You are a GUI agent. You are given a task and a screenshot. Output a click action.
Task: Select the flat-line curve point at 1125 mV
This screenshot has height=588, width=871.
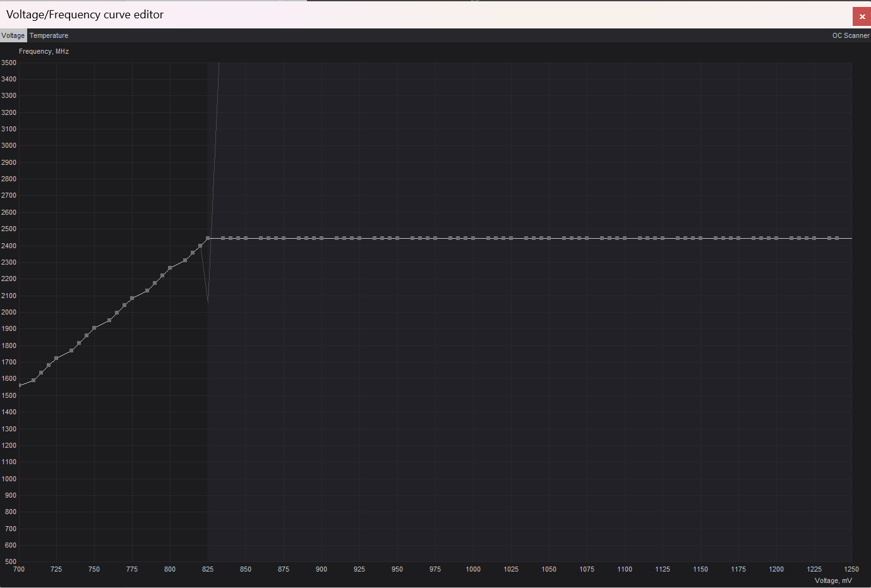tap(663, 238)
